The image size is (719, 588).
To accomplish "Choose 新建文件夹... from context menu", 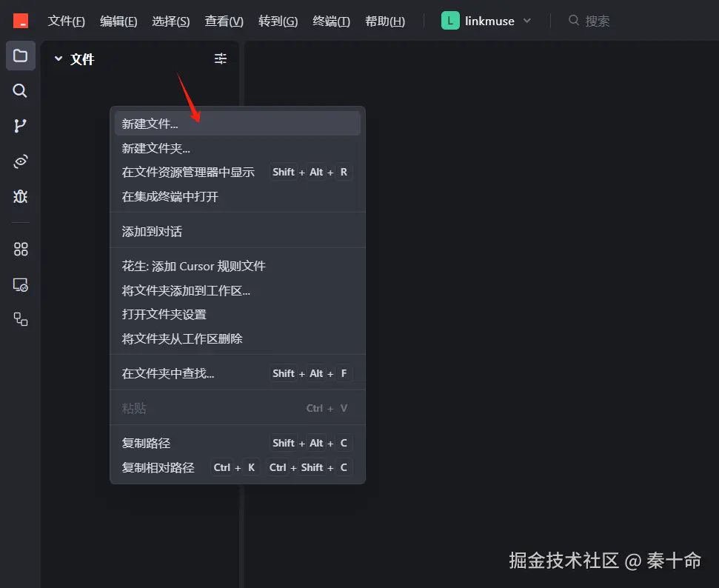I will point(238,148).
